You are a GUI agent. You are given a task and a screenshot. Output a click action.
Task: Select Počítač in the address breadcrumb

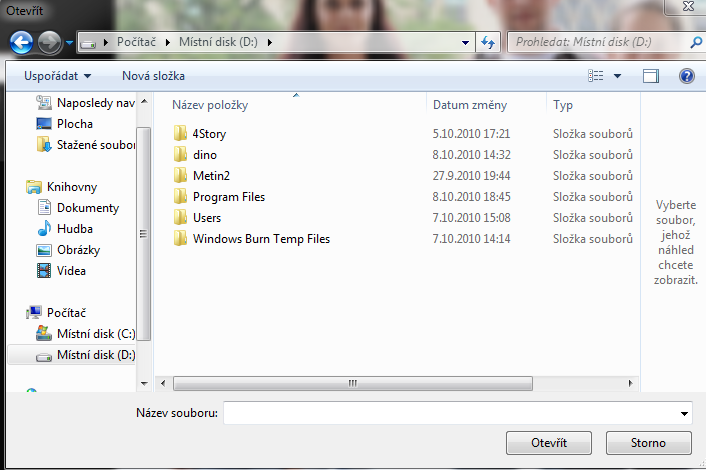pyautogui.click(x=136, y=42)
